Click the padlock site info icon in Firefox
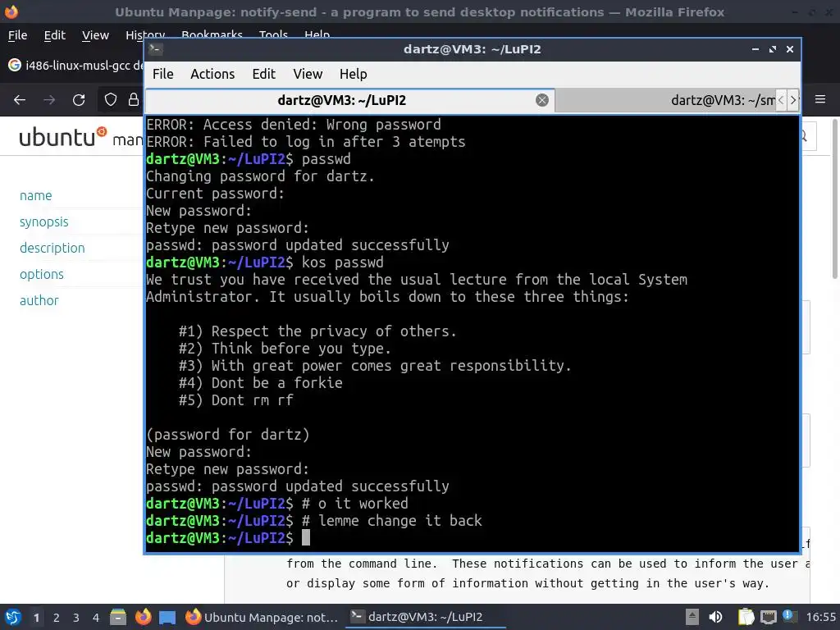840x630 pixels. click(134, 99)
